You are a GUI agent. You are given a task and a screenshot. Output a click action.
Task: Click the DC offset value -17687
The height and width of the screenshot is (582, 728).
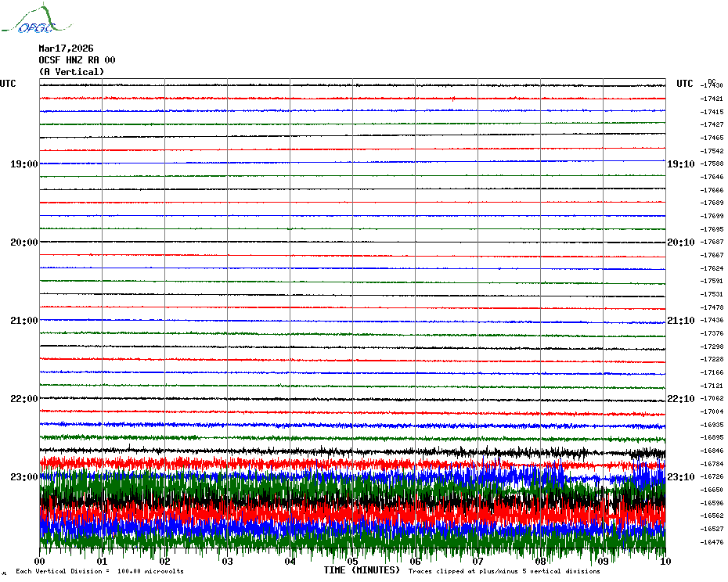712,242
